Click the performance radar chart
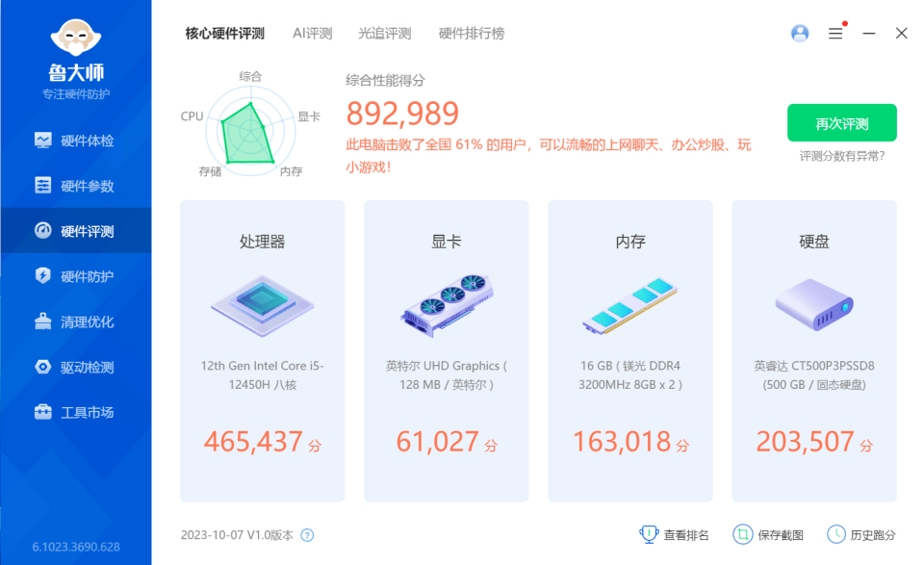924x565 pixels. (250, 132)
